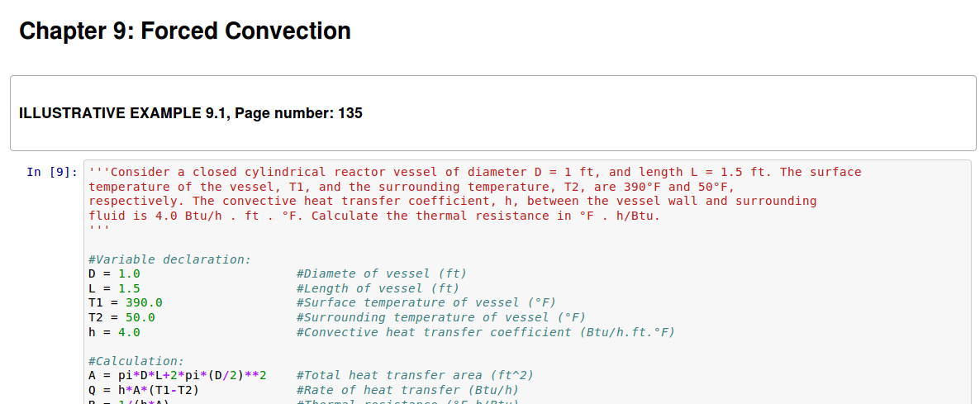Click the Surrounding temperature of vessel comment
Screen dimensions: 980x404
440,317
